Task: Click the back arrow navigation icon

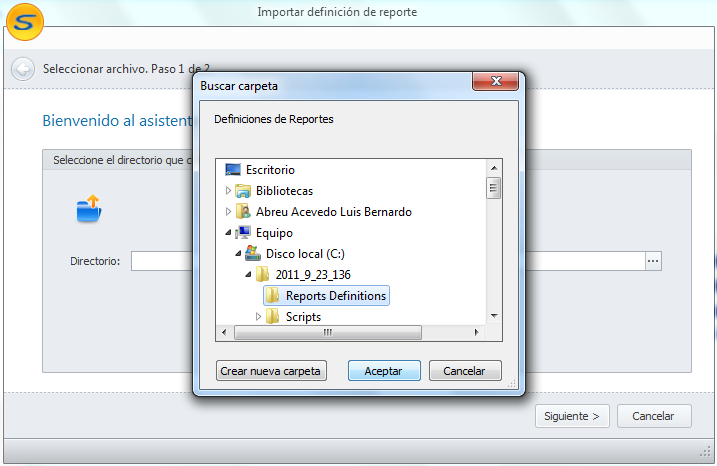Action: pos(22,69)
